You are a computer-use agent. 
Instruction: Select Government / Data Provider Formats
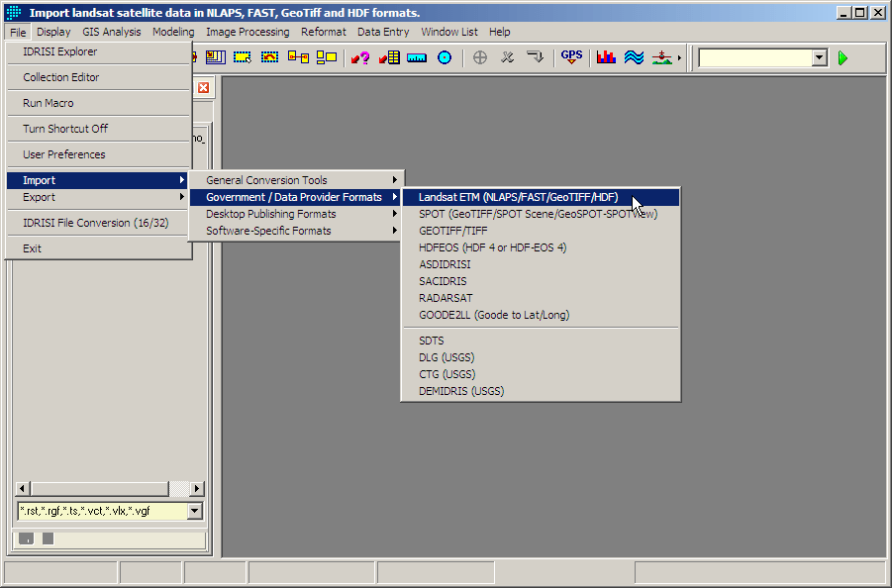[x=296, y=197]
